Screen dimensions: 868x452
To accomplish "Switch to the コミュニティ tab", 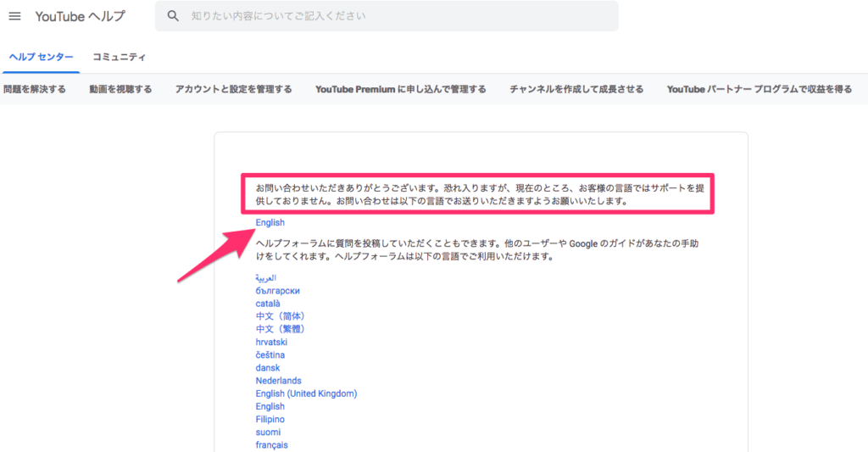I will (x=119, y=57).
